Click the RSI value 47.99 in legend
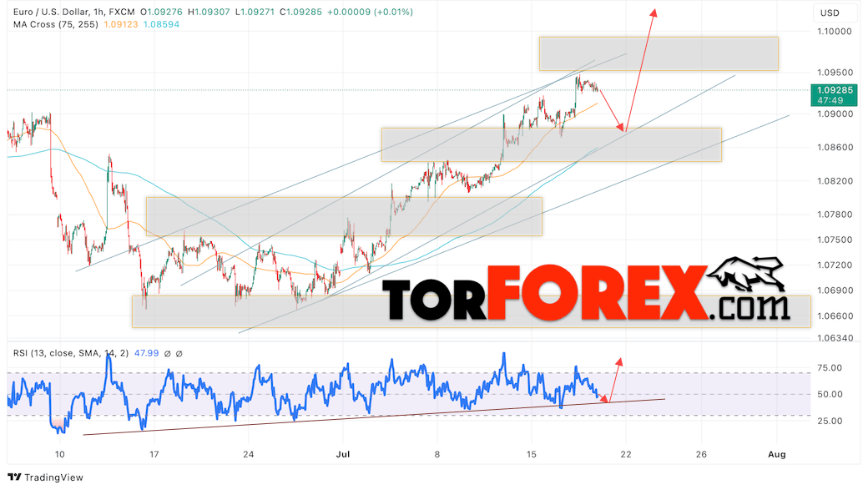 click(x=146, y=353)
